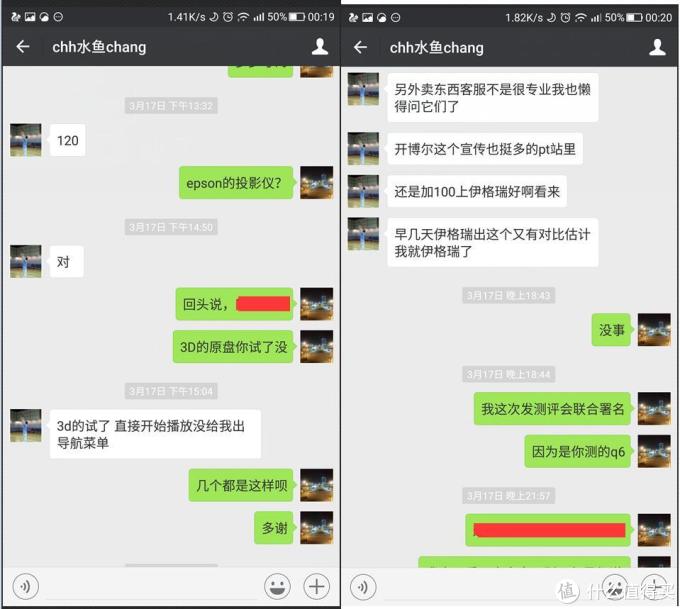
Task: Tap the '3月17日 晚上21:57' timestamp
Action: coord(508,495)
